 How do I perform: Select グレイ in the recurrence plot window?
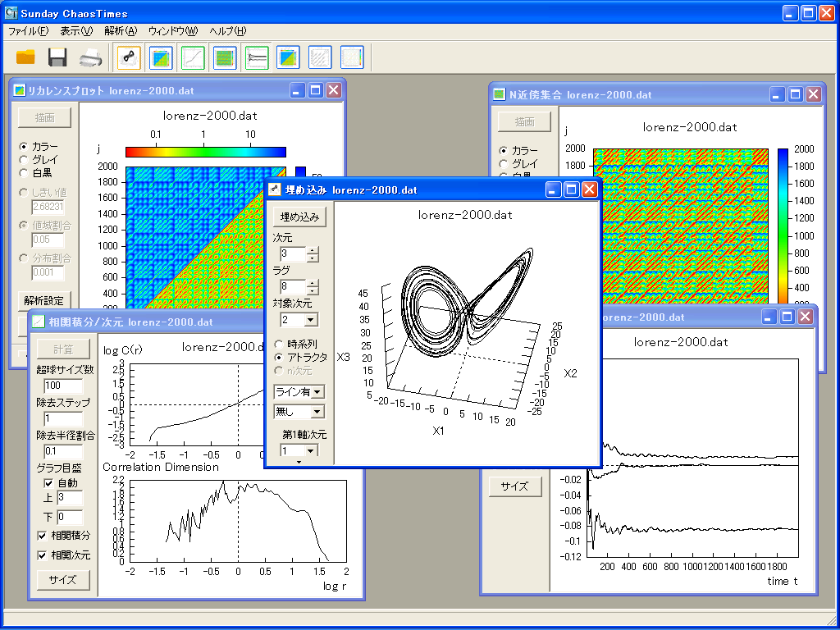click(x=24, y=159)
